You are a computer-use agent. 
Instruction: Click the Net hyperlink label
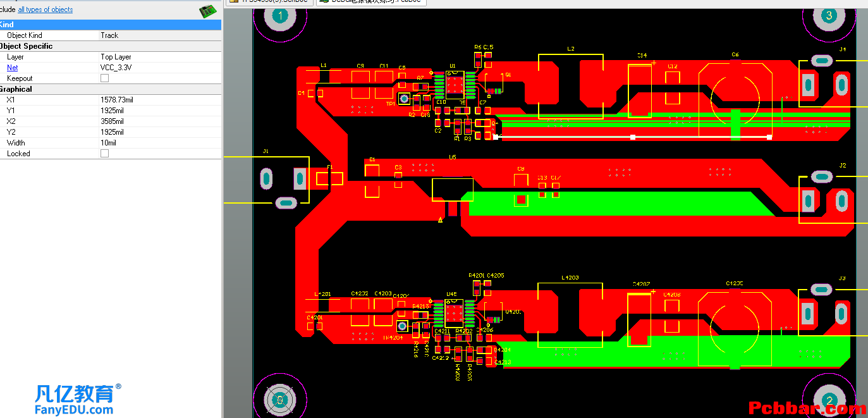[13, 68]
